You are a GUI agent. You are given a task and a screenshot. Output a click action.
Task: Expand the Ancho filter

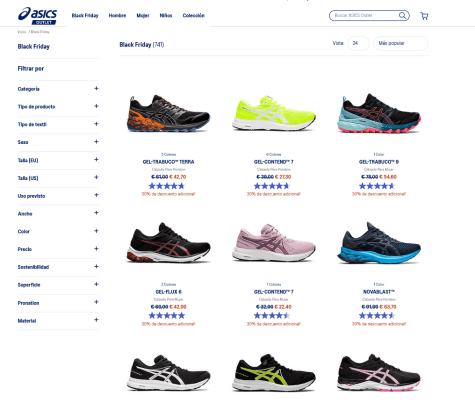coord(58,213)
